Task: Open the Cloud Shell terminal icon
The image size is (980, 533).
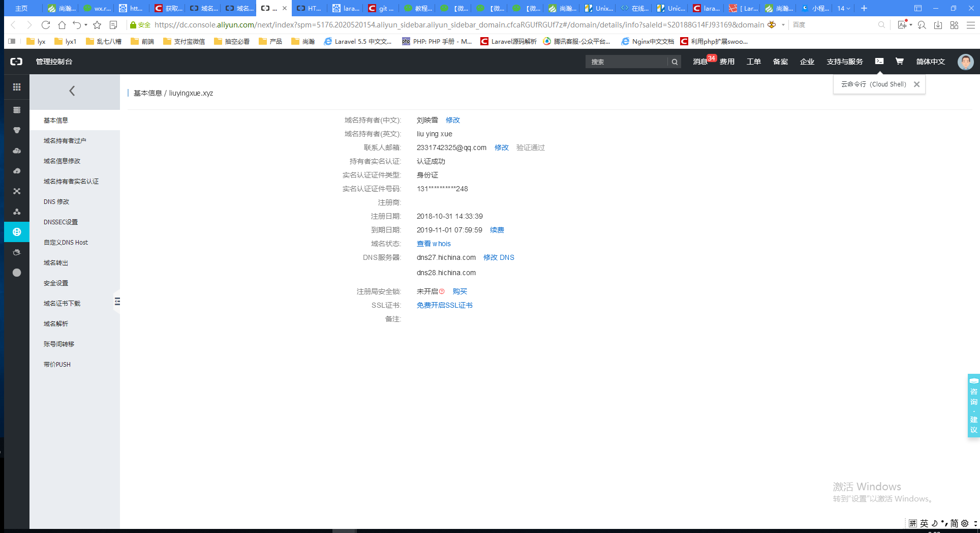Action: [x=879, y=61]
